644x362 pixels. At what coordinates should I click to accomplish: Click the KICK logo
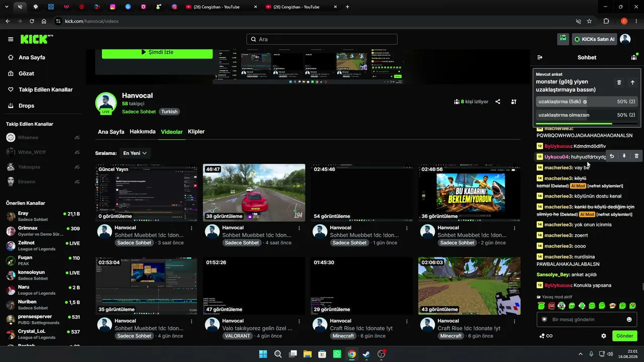click(x=37, y=39)
